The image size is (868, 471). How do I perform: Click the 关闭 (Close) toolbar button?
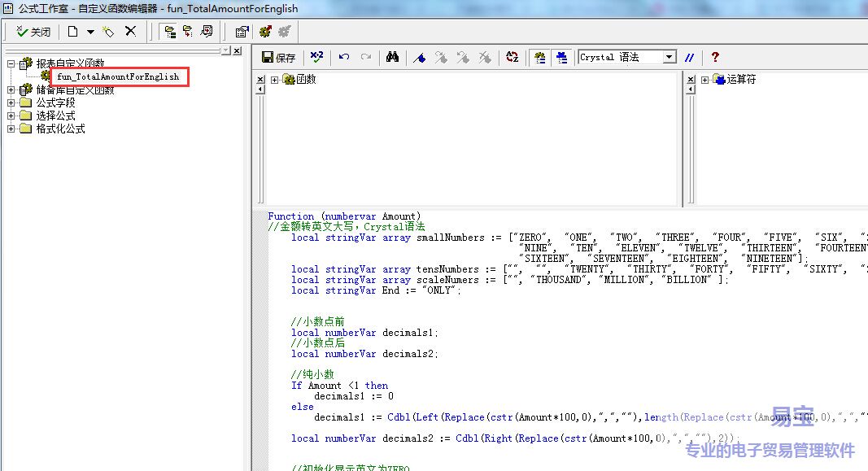(33, 32)
